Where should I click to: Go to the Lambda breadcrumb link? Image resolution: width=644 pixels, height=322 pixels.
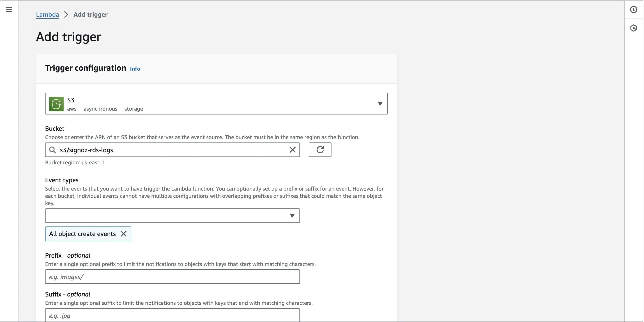pyautogui.click(x=48, y=14)
